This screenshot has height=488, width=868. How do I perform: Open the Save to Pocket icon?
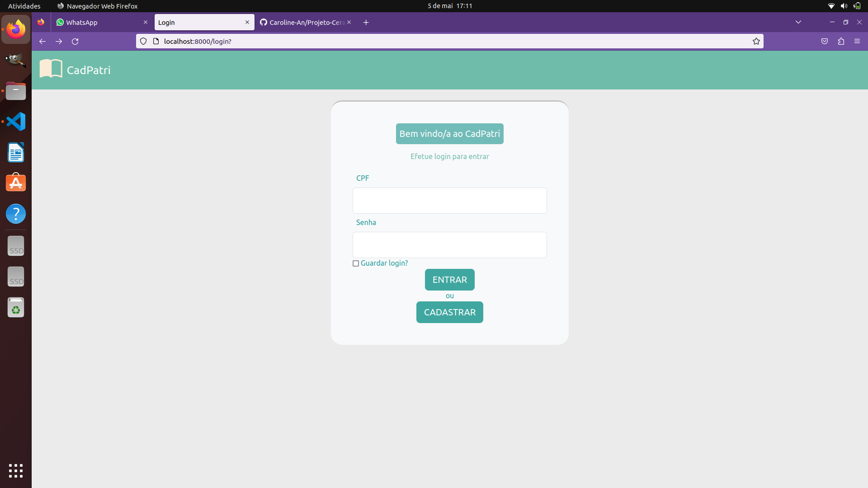825,41
